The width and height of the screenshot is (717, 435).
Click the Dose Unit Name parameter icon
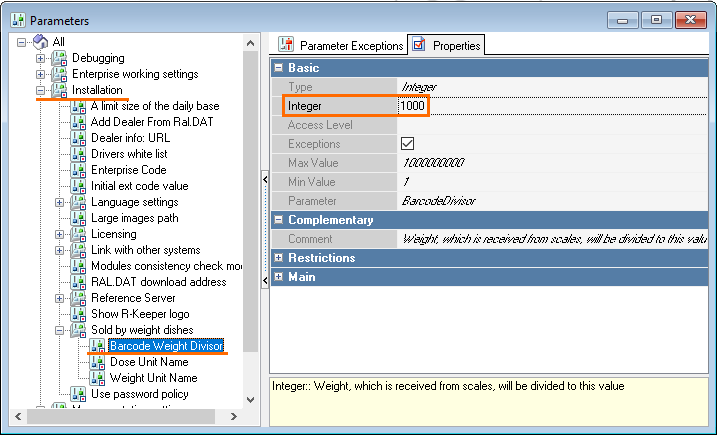click(98, 362)
